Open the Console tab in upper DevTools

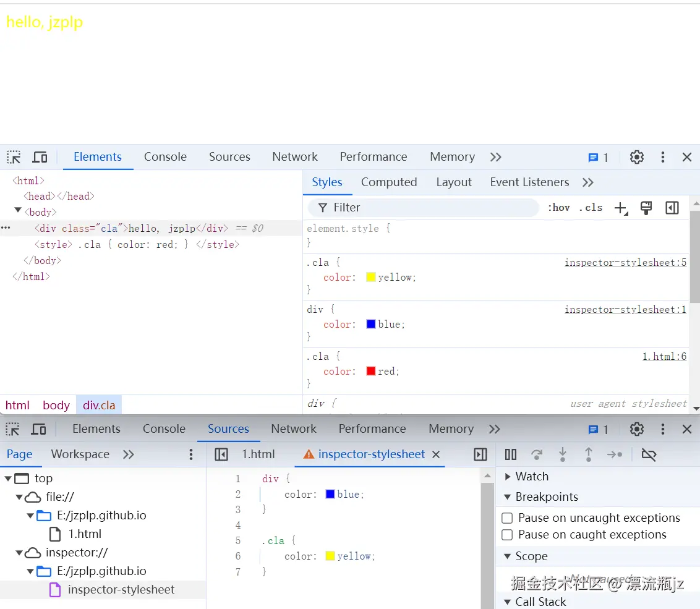pos(165,156)
